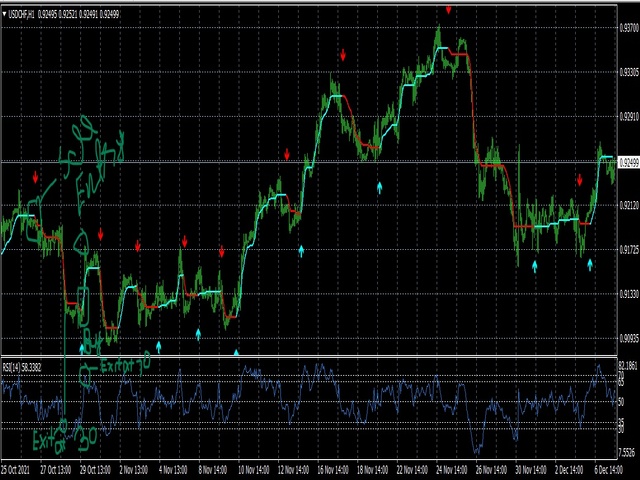Click the 4 Nov 13:00 time label
Screen dimensions: 640x480
pos(173,469)
